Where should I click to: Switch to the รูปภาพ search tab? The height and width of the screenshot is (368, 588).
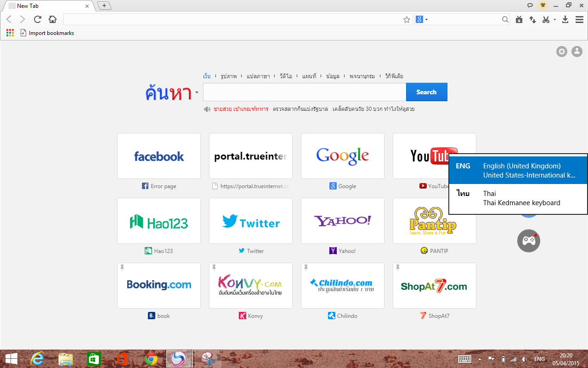tap(228, 76)
